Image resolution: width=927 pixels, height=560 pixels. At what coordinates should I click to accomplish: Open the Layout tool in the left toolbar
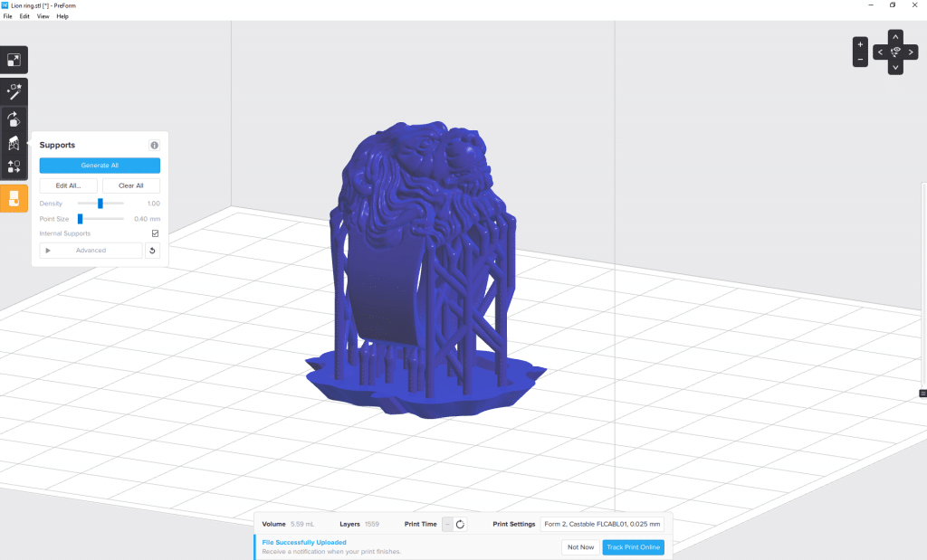click(x=14, y=166)
